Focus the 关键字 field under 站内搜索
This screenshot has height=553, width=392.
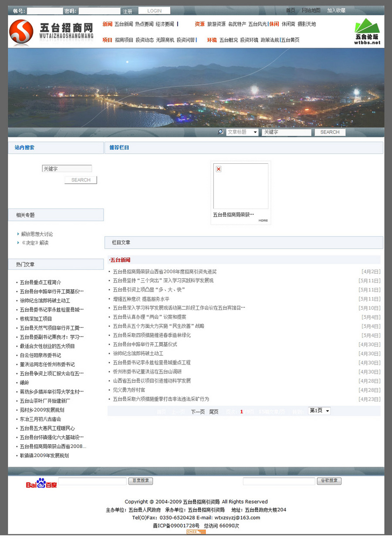[67, 169]
